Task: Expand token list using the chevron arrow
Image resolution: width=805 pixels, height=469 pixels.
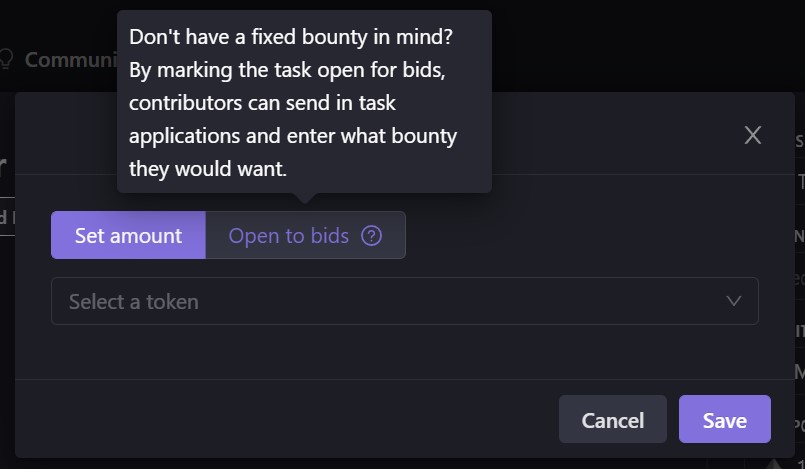Action: tap(734, 301)
